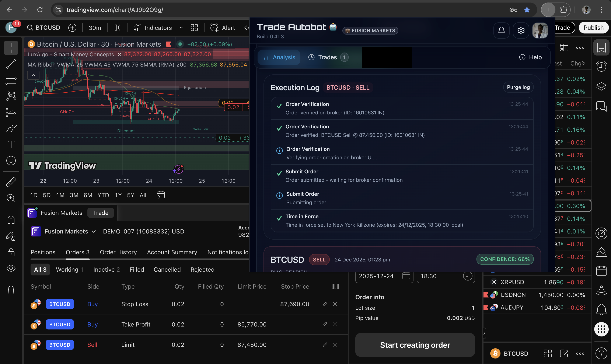This screenshot has width=611, height=364.
Task: Switch to the Trades tab
Action: click(327, 57)
